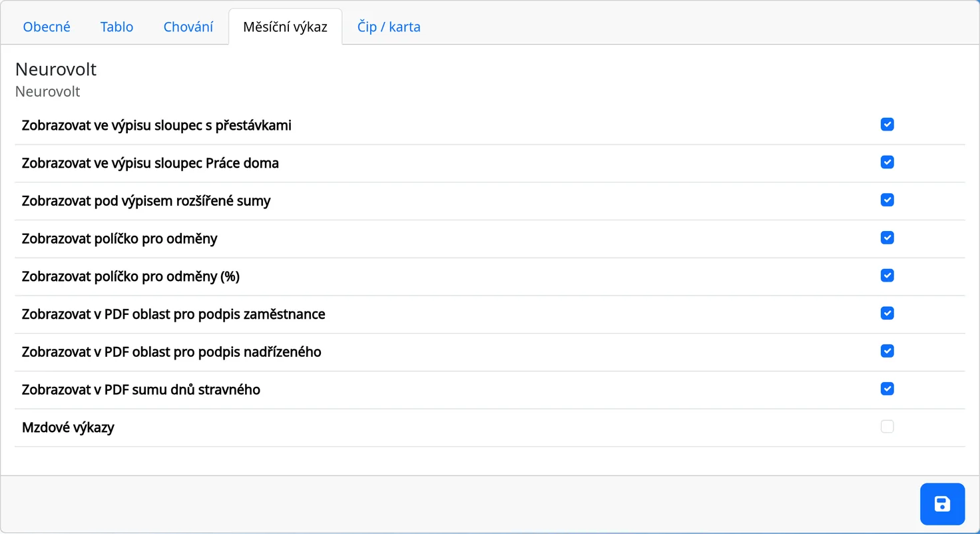
Task: Switch to the Obecné tab
Action: click(47, 27)
